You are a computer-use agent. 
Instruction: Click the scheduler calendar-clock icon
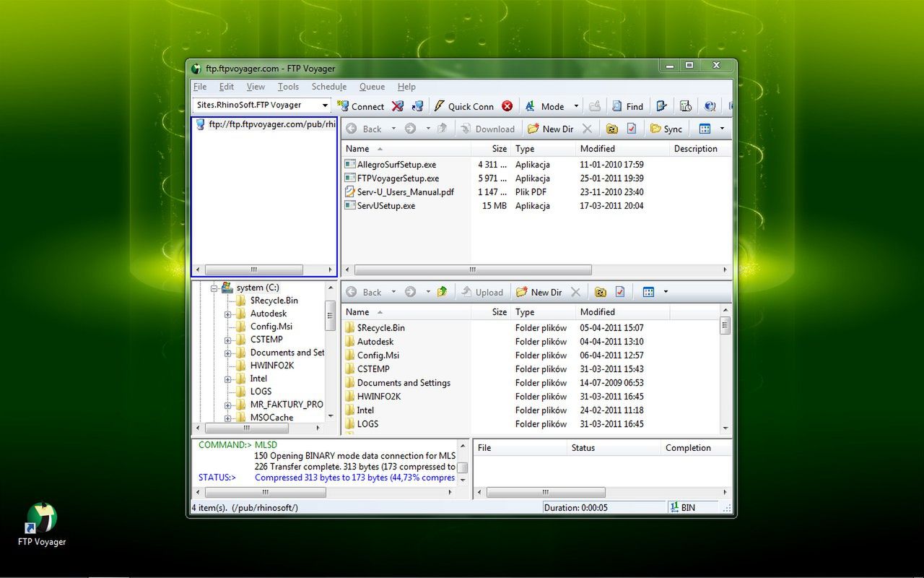(x=686, y=106)
